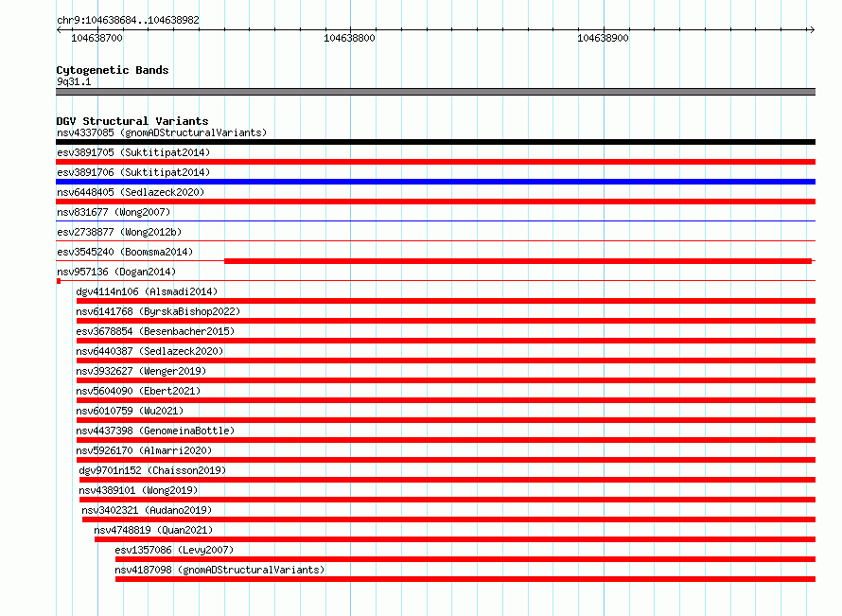This screenshot has width=842, height=616.
Task: Click the red bar under esv1357086
Action: click(x=465, y=559)
